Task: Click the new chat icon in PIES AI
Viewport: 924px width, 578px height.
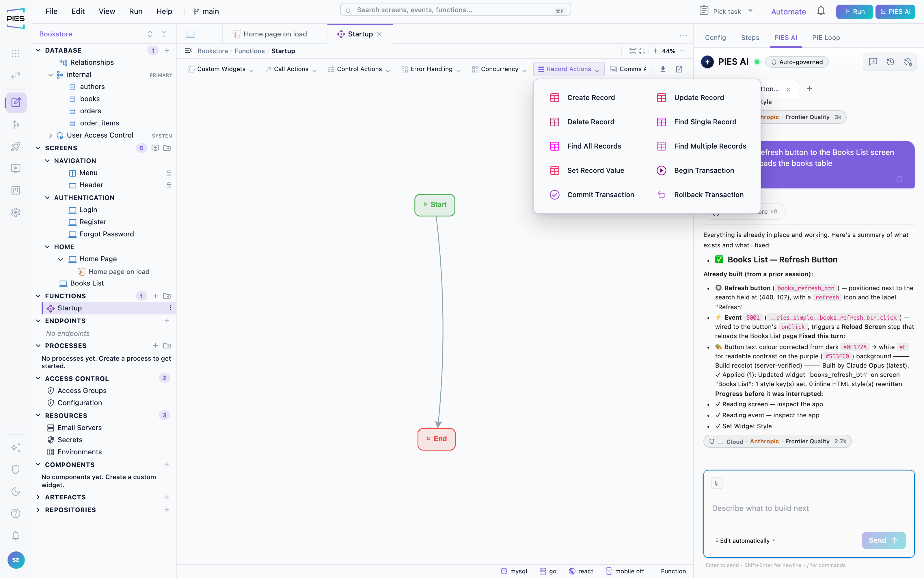Action: click(873, 62)
